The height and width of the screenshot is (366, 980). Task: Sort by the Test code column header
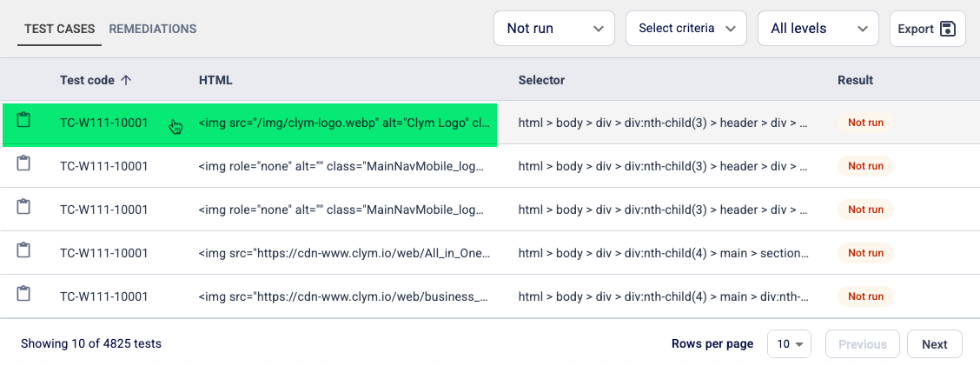click(96, 80)
